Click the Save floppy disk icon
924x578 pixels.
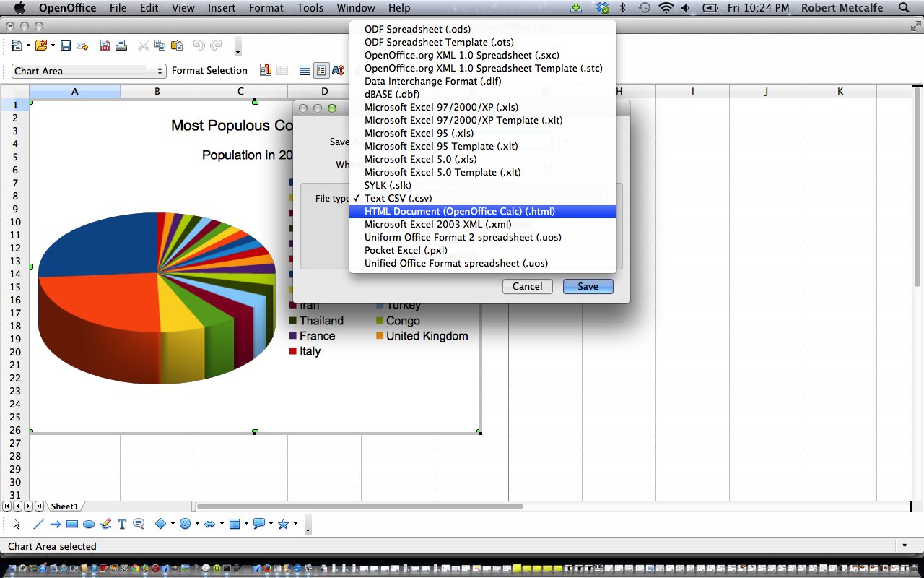click(66, 46)
